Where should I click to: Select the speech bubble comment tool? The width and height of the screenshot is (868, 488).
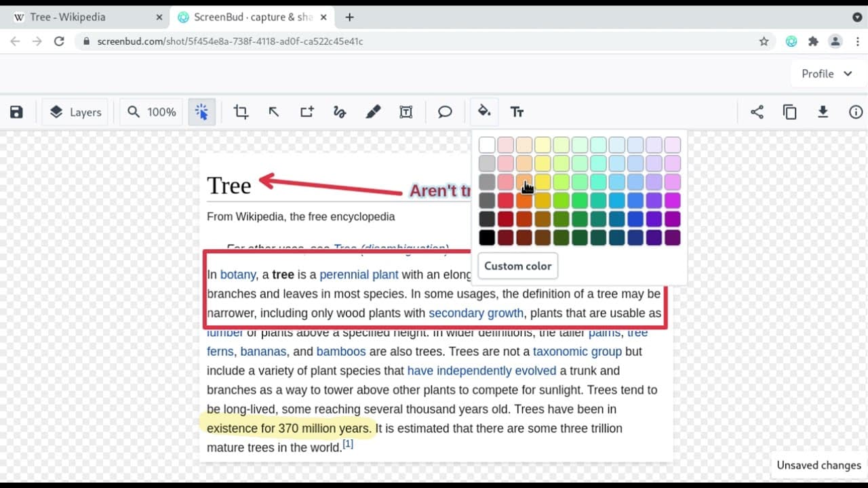point(445,112)
